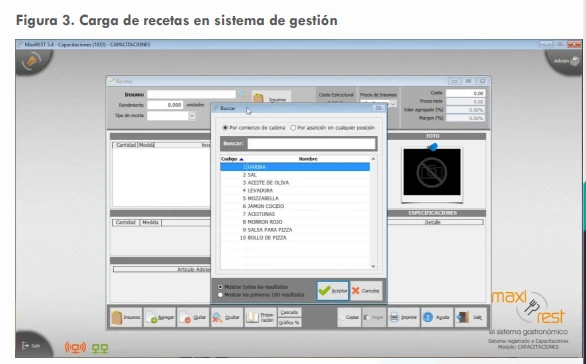Open Preparación from the toolbar
The image size is (586, 364).
(x=260, y=317)
